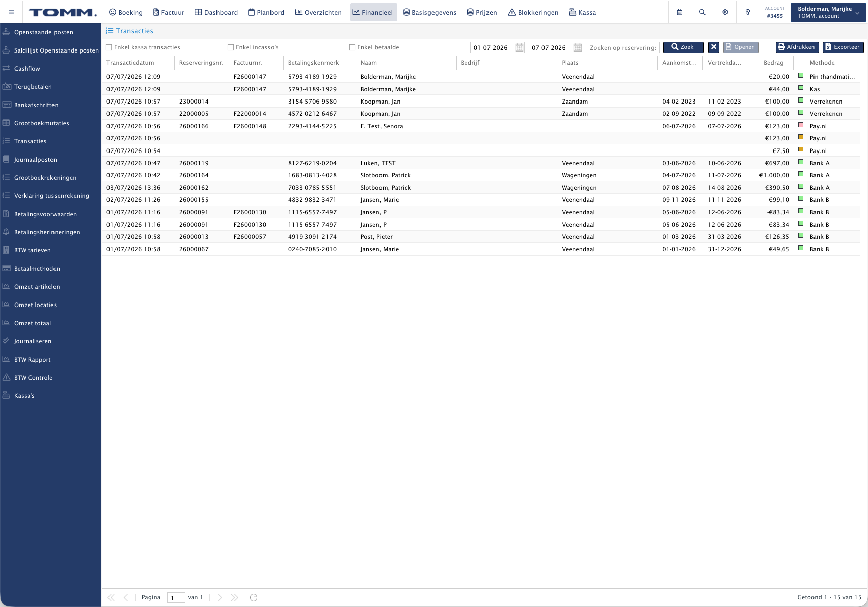Click the start date field 01-07-2026
This screenshot has width=868, height=607.
tap(493, 47)
